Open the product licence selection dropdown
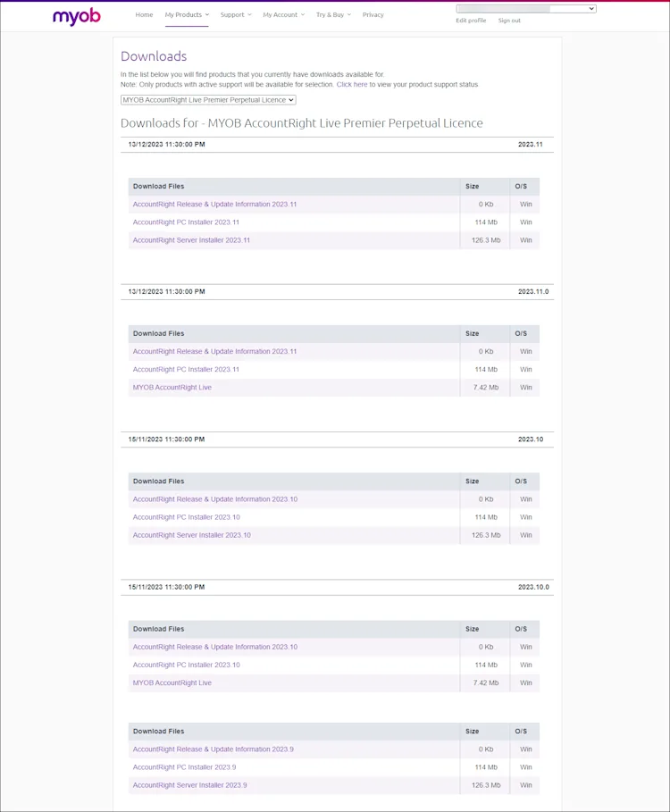This screenshot has width=670, height=812. [x=209, y=100]
